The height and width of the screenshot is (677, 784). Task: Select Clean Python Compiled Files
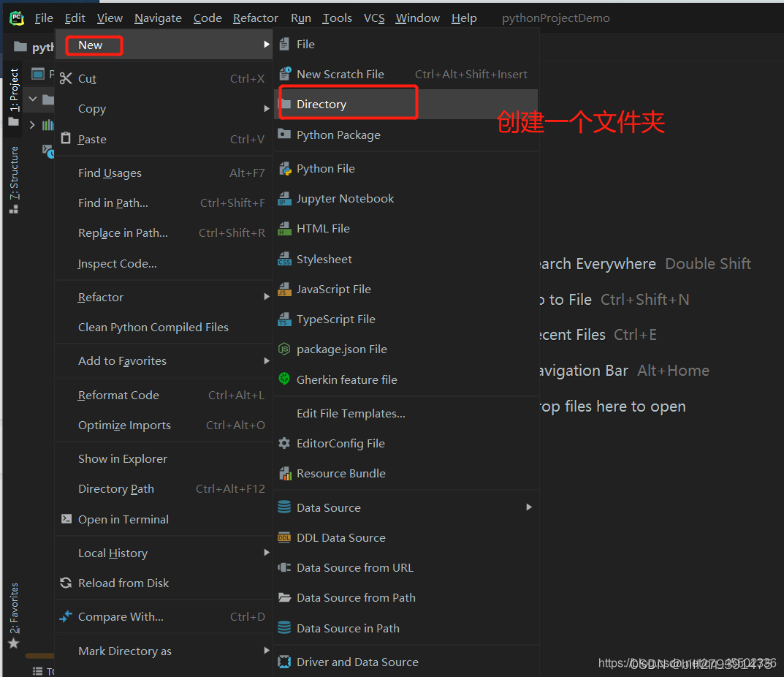pyautogui.click(x=164, y=328)
